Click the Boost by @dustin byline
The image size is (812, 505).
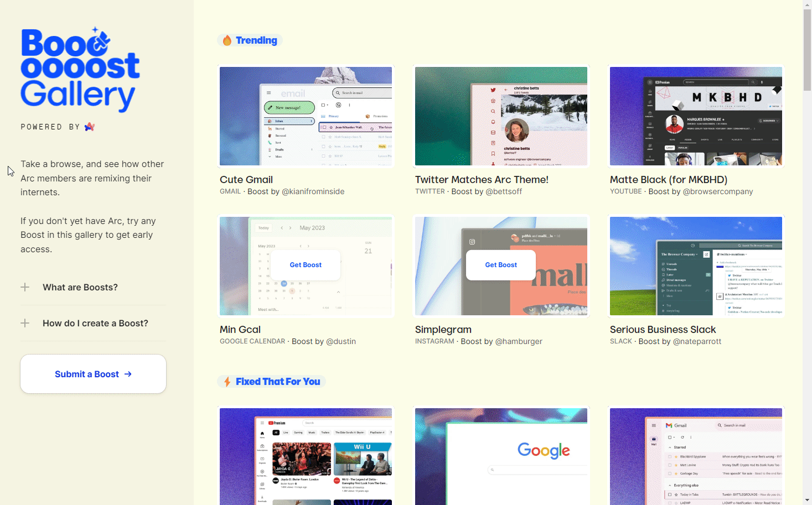[x=324, y=341]
